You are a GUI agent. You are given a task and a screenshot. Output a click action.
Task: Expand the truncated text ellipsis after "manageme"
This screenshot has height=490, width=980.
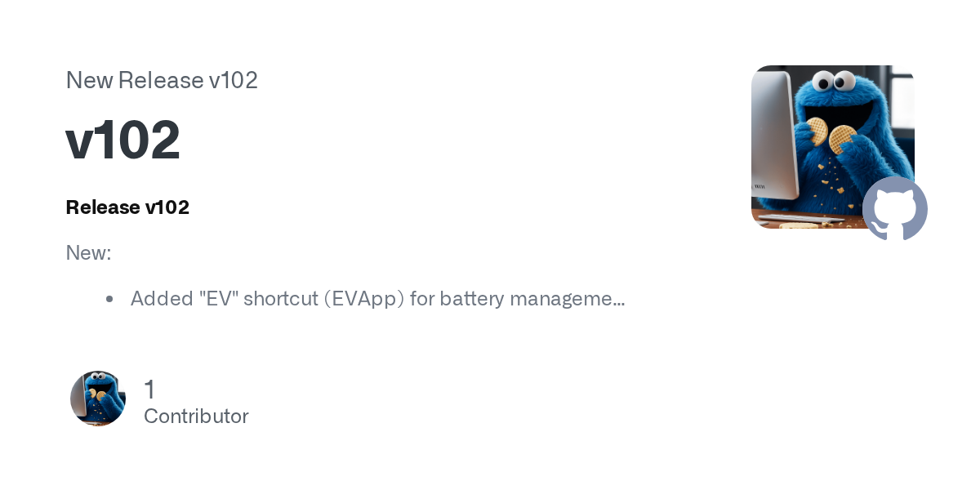[620, 300]
